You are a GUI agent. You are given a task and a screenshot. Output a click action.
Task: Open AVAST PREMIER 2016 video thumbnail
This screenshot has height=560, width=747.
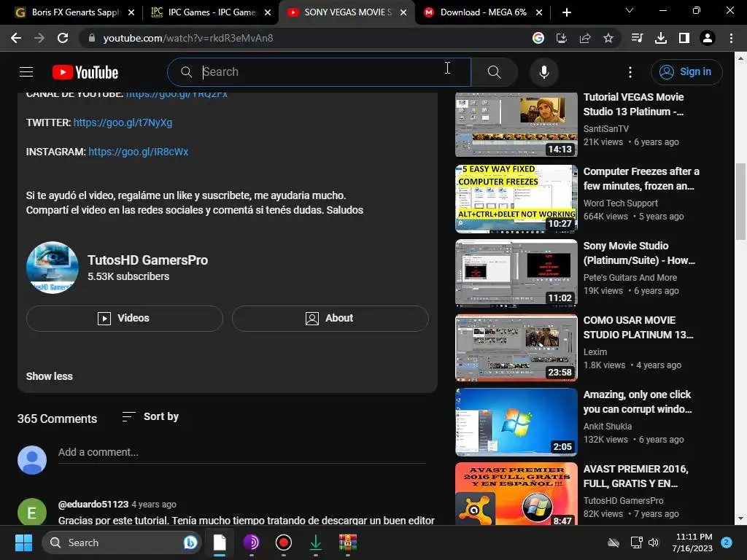coord(516,494)
